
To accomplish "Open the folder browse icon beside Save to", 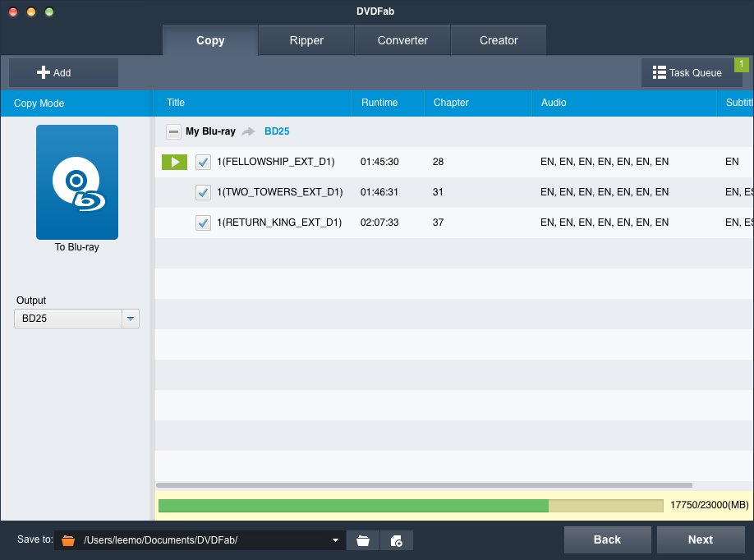I will 363,540.
